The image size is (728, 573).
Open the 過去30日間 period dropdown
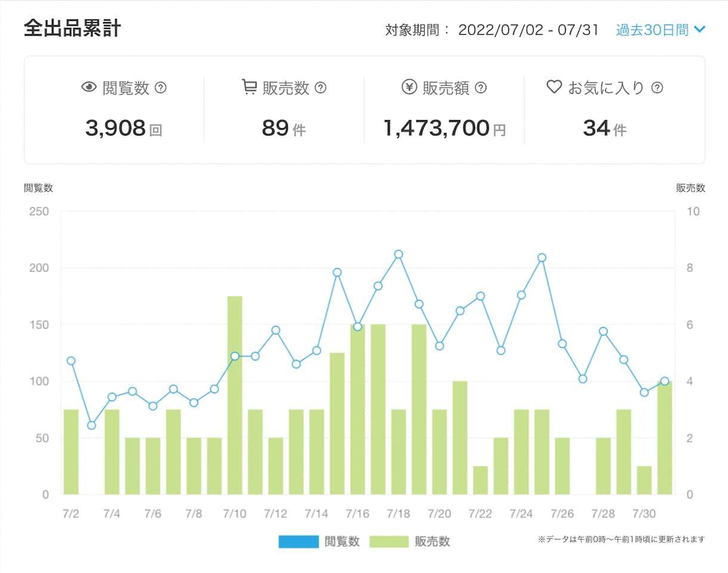coord(661,30)
